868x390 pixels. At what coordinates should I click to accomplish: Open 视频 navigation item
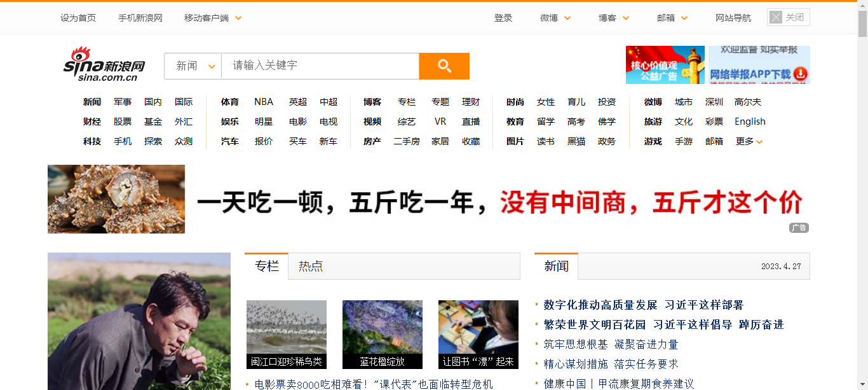(x=372, y=122)
